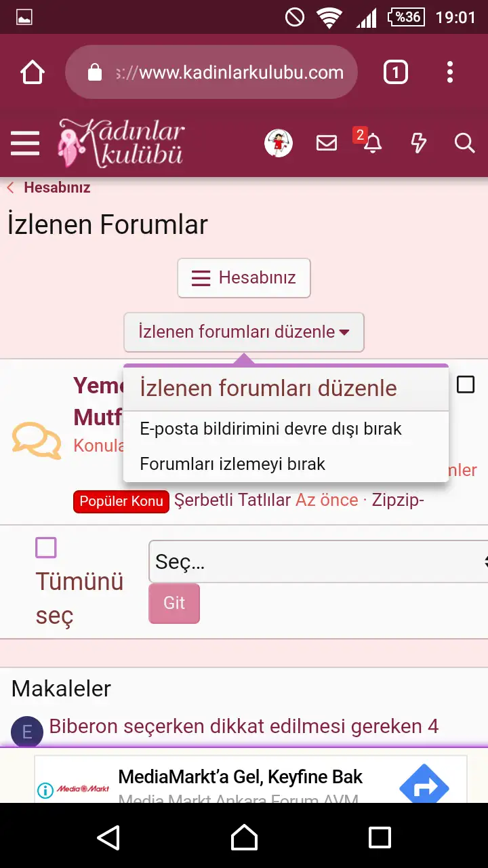Open the Seç… select box
This screenshot has width=488, height=868.
[x=319, y=561]
